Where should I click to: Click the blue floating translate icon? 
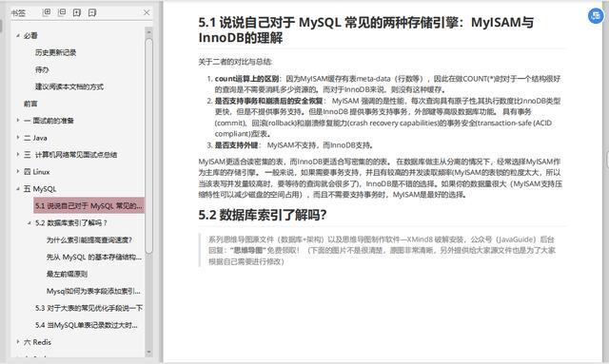click(x=596, y=16)
